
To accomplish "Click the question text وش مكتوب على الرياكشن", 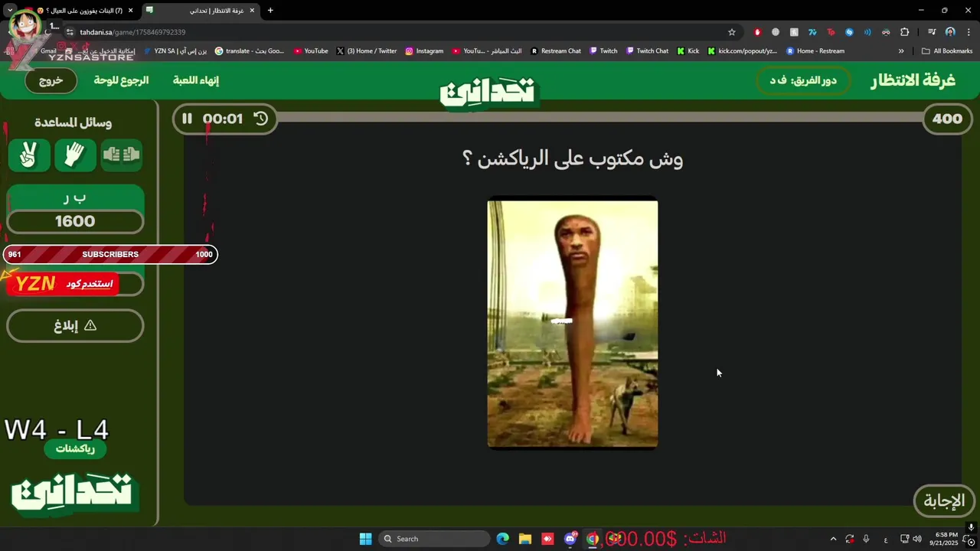I will [573, 158].
